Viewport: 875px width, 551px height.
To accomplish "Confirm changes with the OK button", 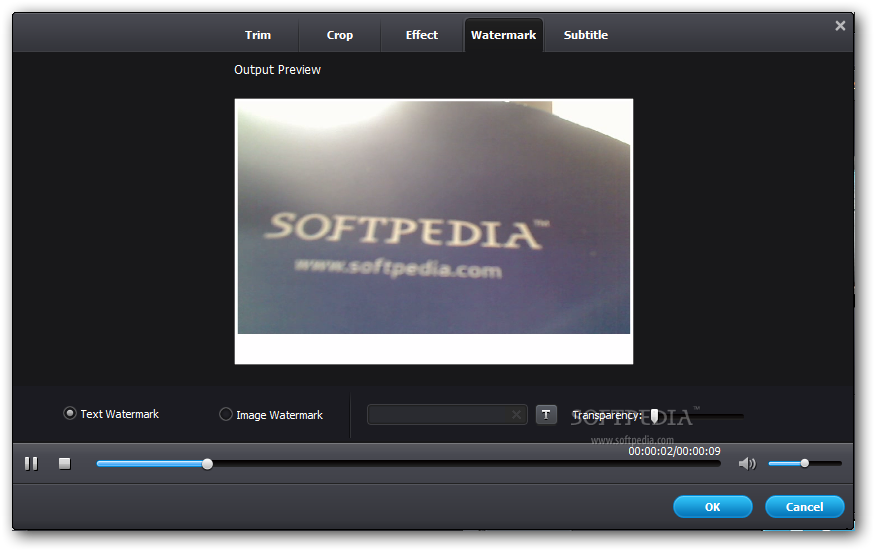I will coord(713,507).
